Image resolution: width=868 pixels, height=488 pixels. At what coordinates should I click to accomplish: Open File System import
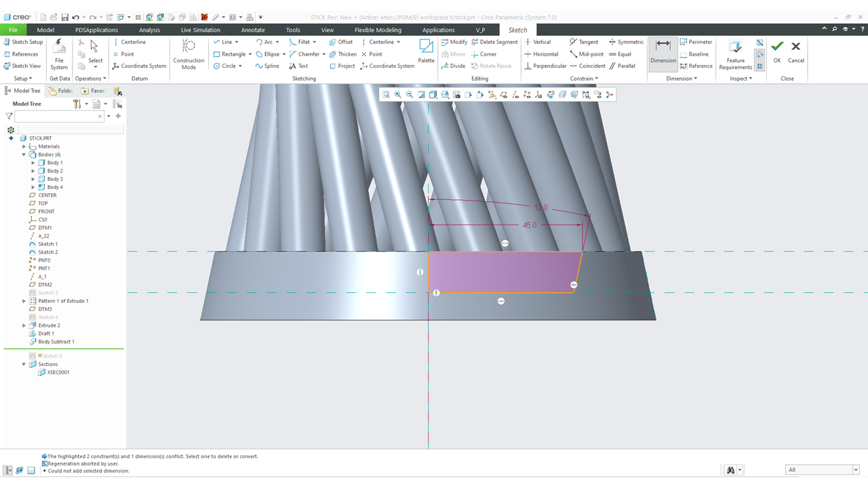point(59,54)
